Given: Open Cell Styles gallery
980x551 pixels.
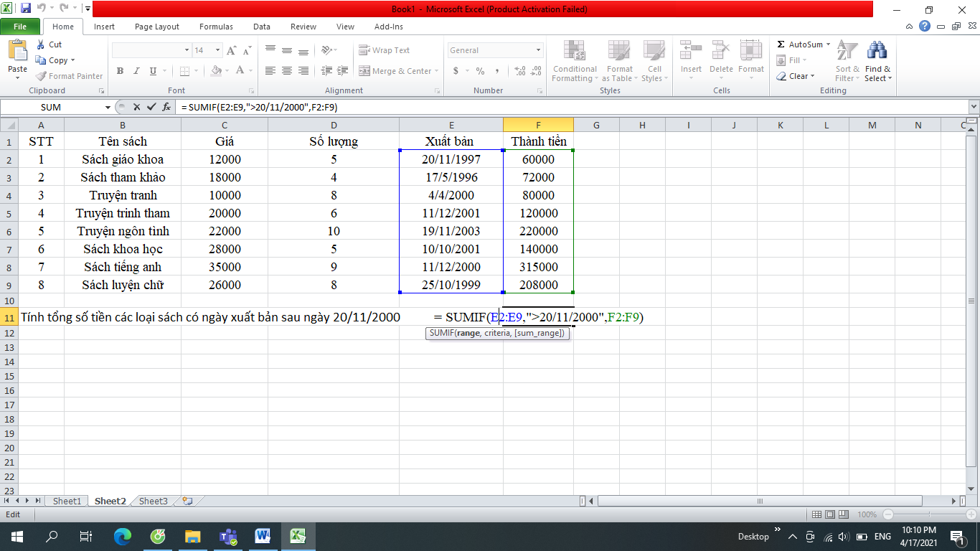Looking at the screenshot, I should (654, 62).
